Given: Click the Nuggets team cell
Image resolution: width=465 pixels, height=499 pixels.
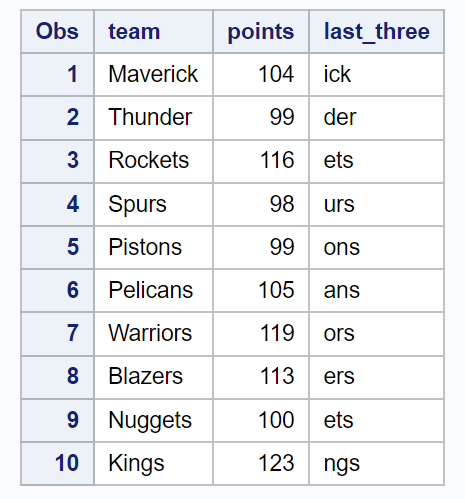Looking at the screenshot, I should (154, 420).
